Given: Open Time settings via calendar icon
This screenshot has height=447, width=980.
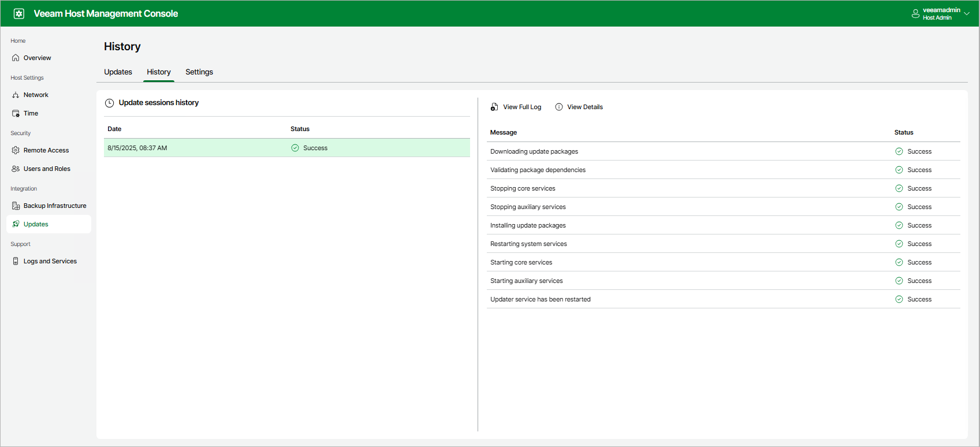Looking at the screenshot, I should pos(16,113).
